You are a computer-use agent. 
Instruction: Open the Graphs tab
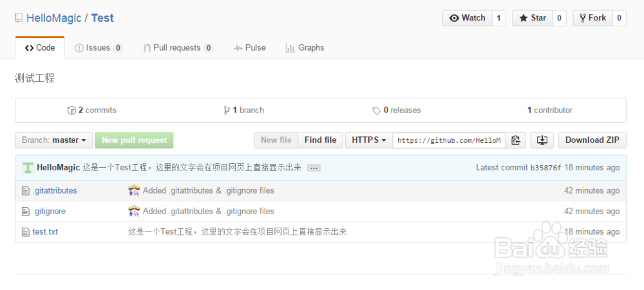[305, 48]
